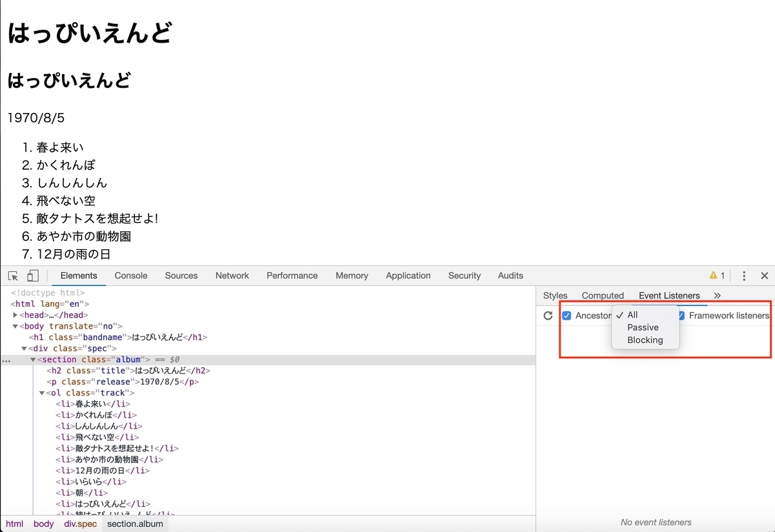Screen dimensions: 775x532
Task: Switch to the Console tab
Action: point(131,276)
